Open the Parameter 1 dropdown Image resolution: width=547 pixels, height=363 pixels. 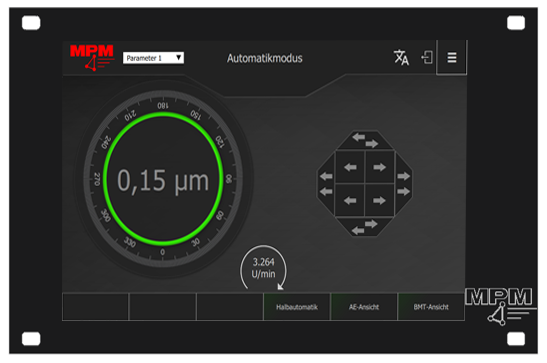153,58
